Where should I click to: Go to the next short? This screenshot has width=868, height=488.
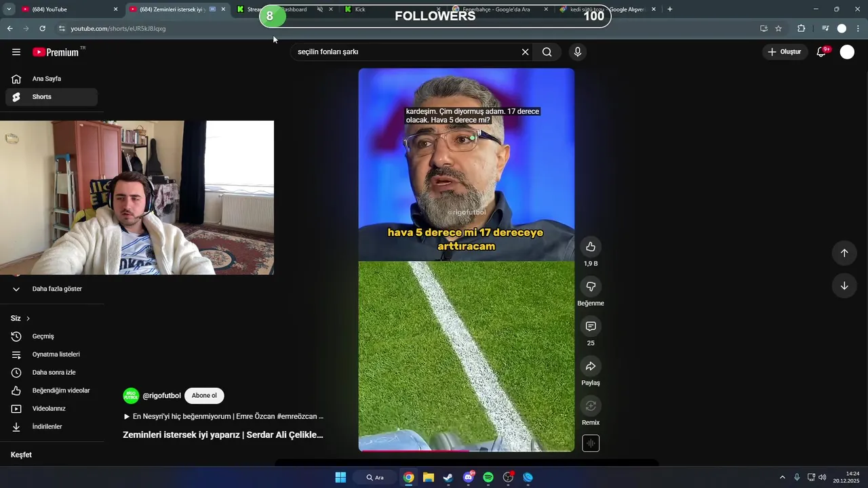click(844, 286)
